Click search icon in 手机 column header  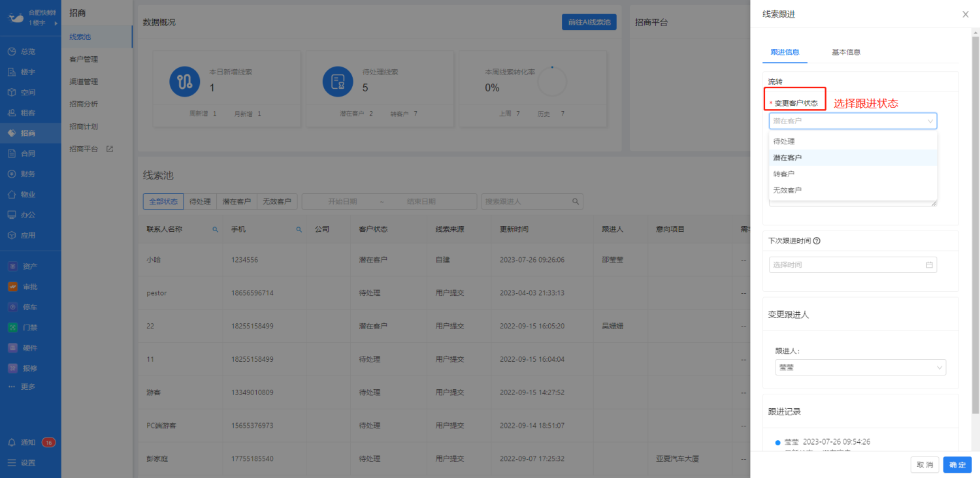299,230
